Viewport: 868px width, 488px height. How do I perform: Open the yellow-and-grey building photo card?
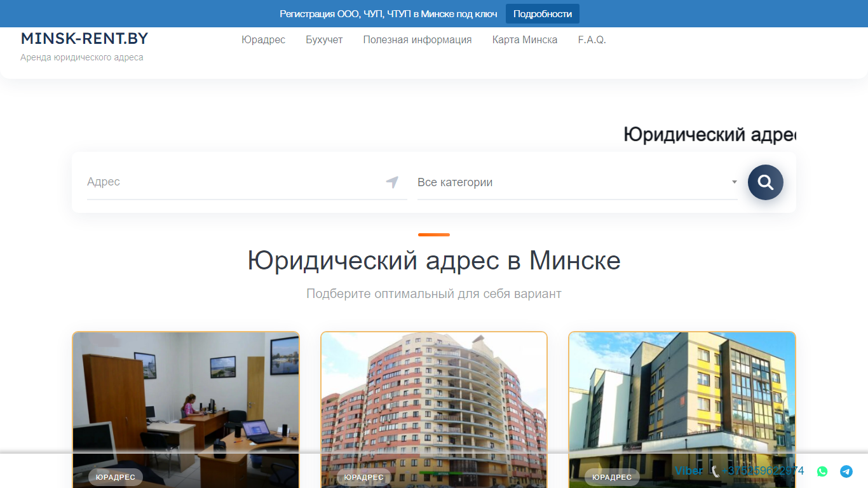click(682, 410)
